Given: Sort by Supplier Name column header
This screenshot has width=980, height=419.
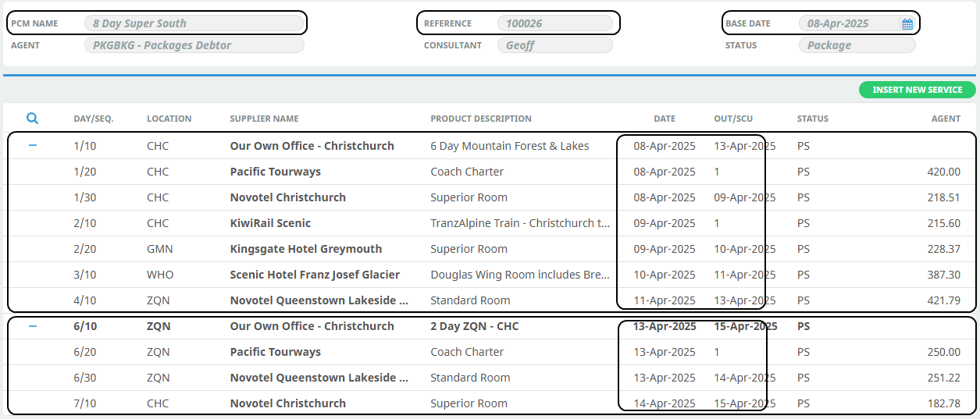Looking at the screenshot, I should click(x=264, y=119).
